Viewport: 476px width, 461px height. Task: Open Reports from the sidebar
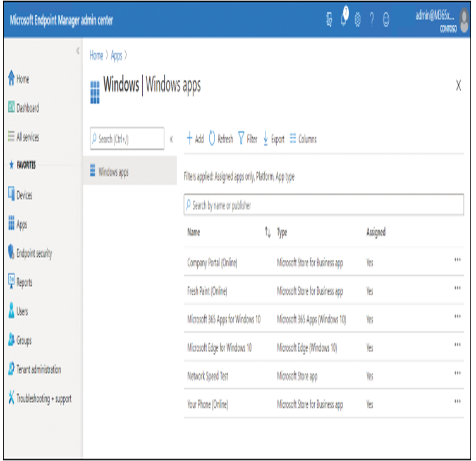(20, 282)
